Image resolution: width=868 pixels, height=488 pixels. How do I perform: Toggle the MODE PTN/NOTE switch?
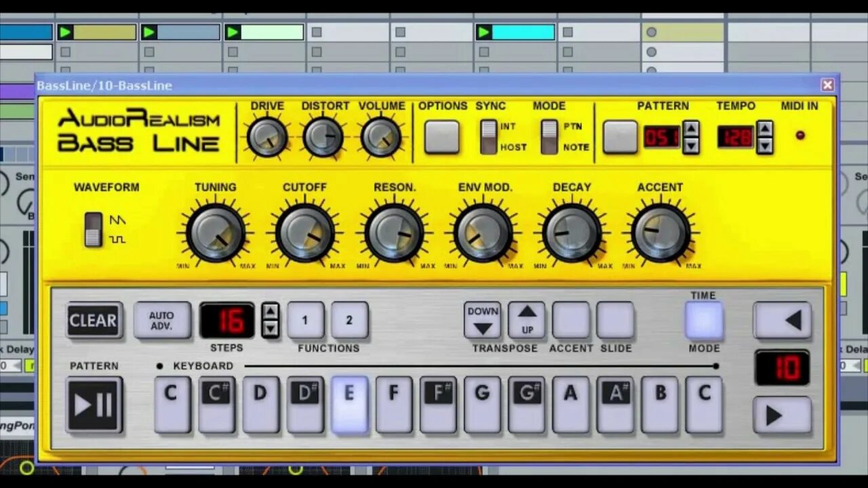point(549,137)
